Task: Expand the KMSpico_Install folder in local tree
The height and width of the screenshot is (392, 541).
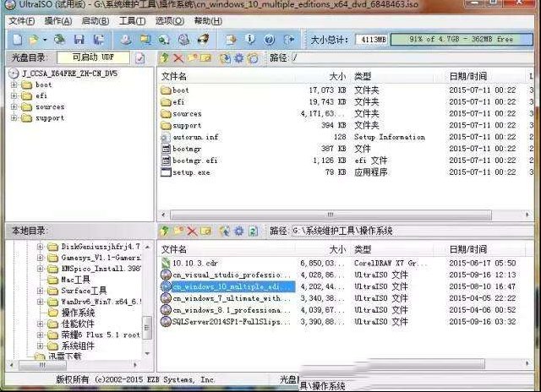Action: (40, 269)
